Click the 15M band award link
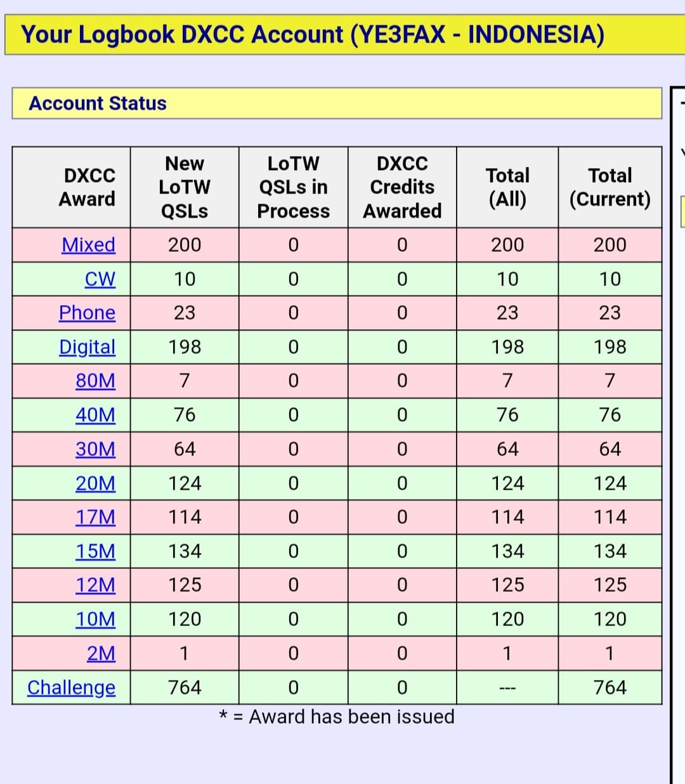Viewport: 685px width, 784px height. click(x=95, y=551)
